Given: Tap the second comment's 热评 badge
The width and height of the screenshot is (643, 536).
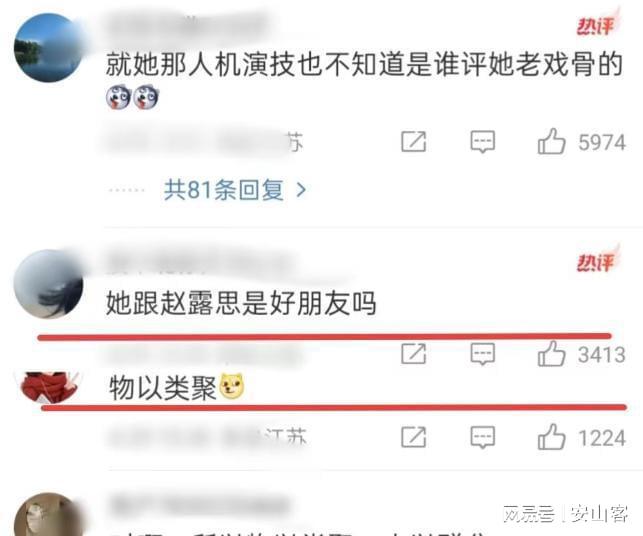Looking at the screenshot, I should pyautogui.click(x=597, y=261).
